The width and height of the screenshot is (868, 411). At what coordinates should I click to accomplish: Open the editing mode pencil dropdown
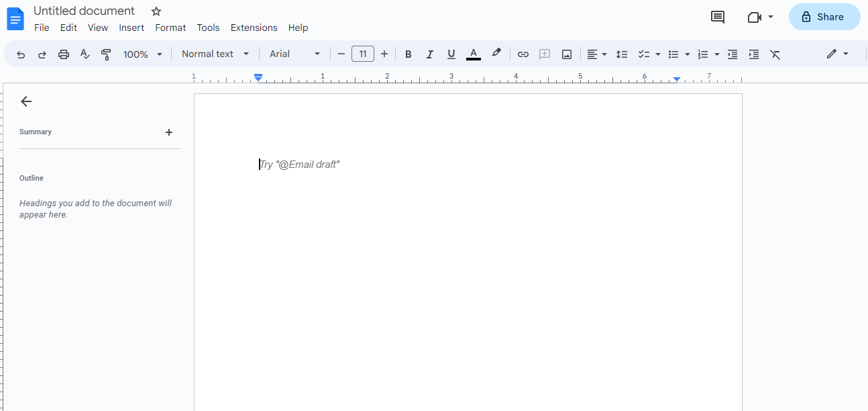pyautogui.click(x=837, y=54)
